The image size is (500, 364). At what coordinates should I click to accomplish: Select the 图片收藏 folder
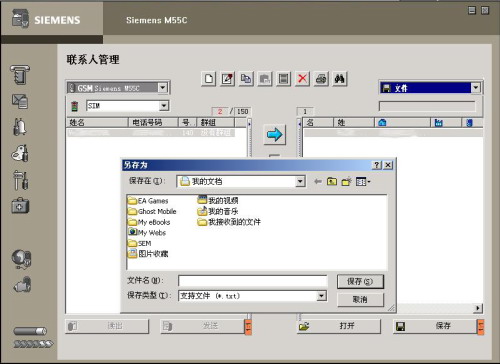[148, 254]
